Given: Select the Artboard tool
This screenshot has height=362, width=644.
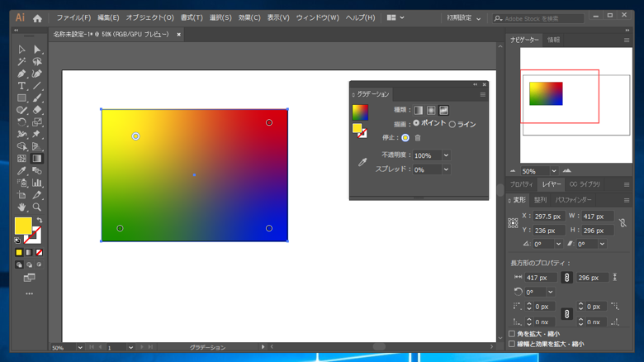Looking at the screenshot, I should (21, 195).
